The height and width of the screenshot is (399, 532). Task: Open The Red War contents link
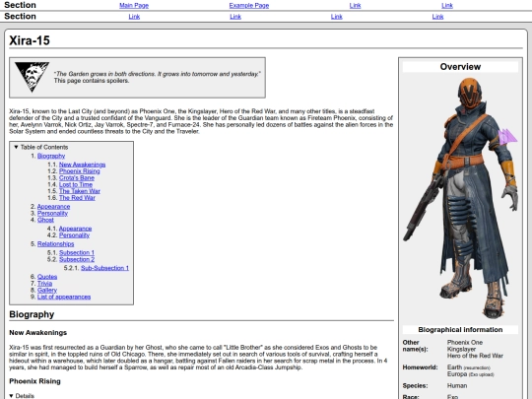point(77,198)
